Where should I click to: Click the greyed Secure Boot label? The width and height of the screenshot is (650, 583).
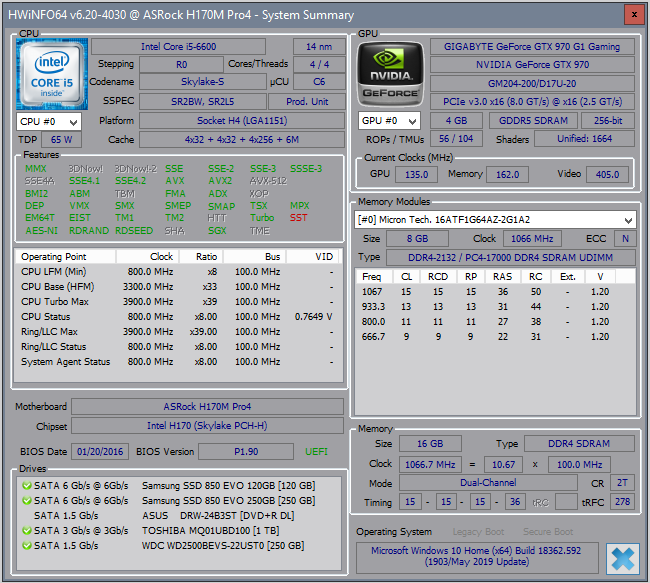click(x=548, y=532)
